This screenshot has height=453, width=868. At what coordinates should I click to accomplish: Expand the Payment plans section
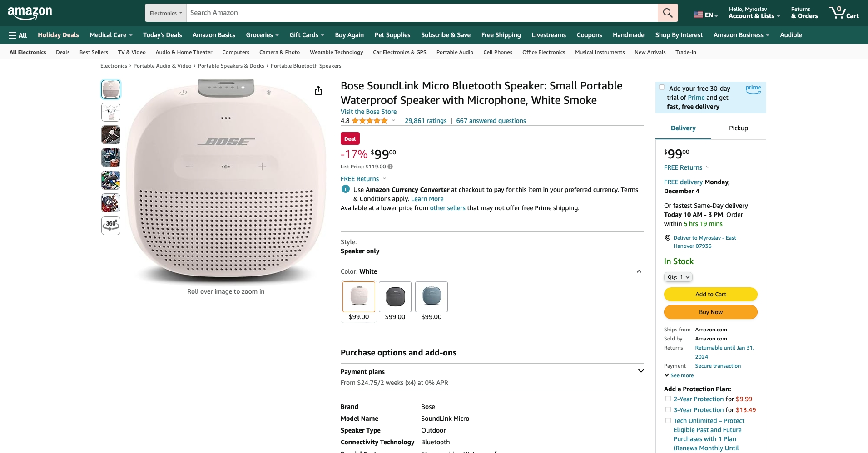point(640,371)
